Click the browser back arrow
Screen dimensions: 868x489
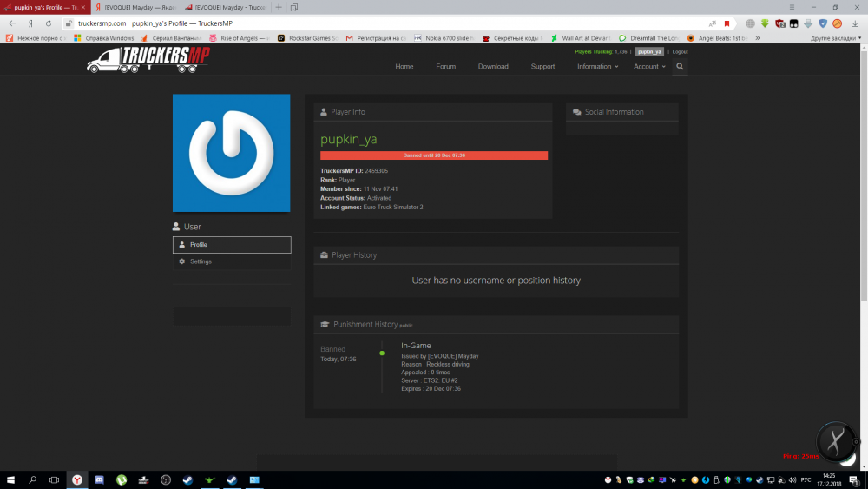[x=12, y=23]
